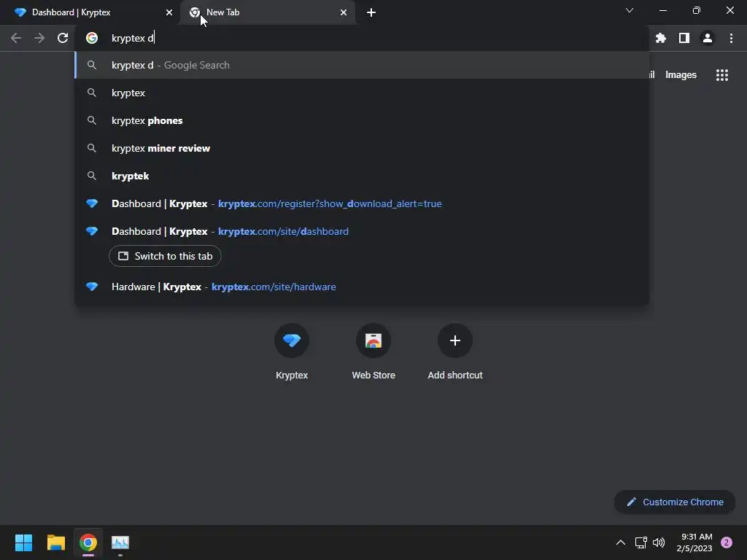747x560 pixels.
Task: Open the monitor graph app in taskbar
Action: click(120, 542)
